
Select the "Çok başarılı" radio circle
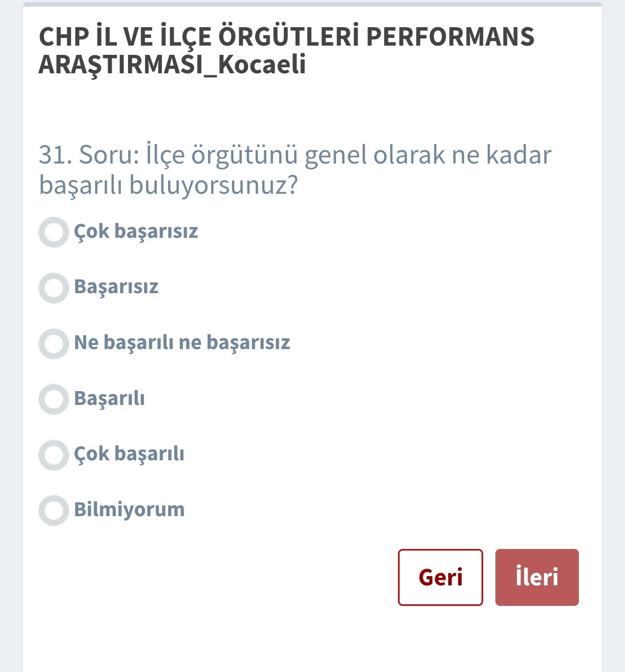[x=54, y=455]
